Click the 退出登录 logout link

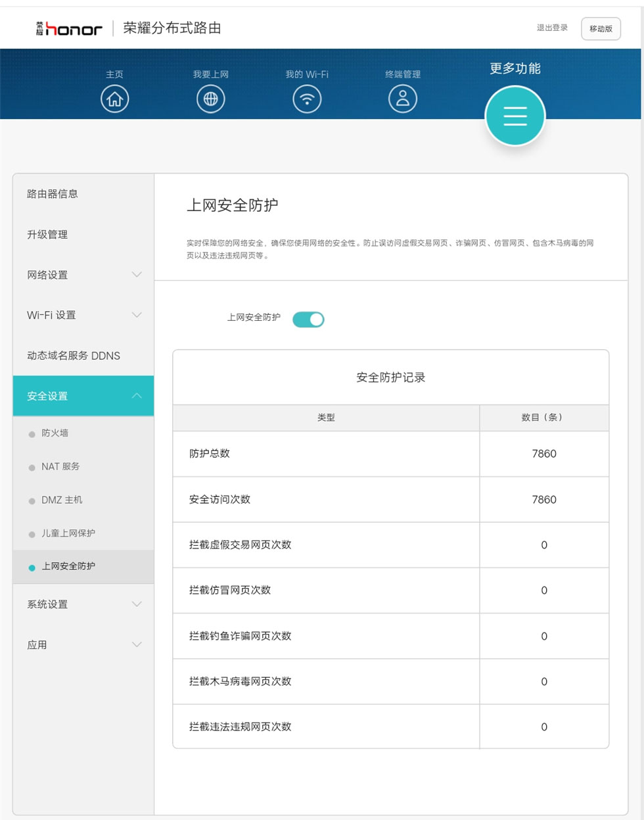(552, 28)
